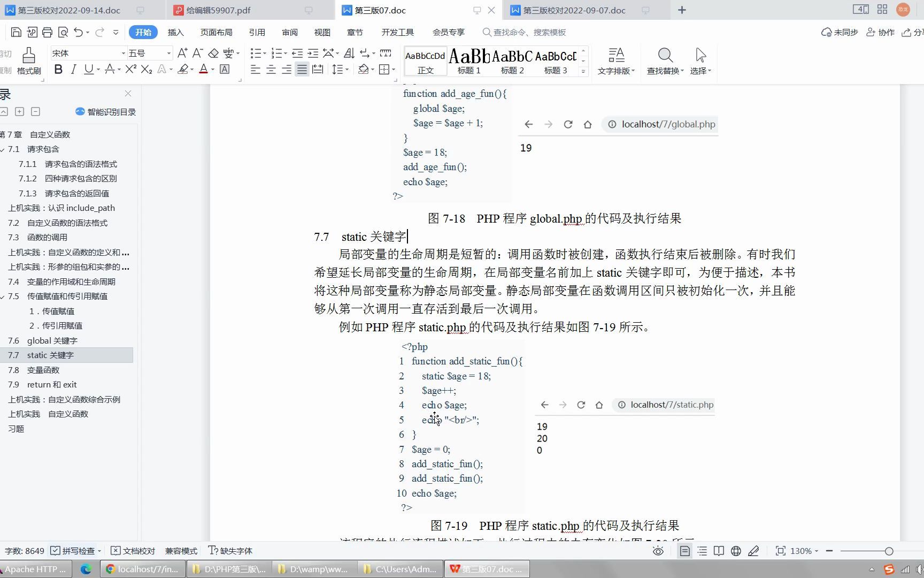Open the 审阅 ribbon tab
Viewport: 924px width, 578px height.
[289, 32]
